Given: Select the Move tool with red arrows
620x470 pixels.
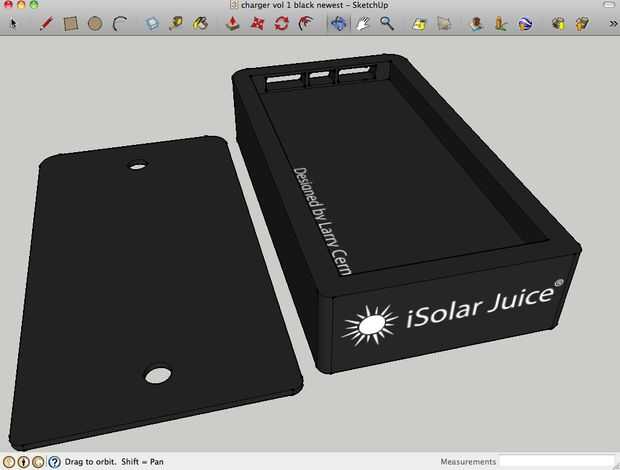Looking at the screenshot, I should (x=257, y=24).
